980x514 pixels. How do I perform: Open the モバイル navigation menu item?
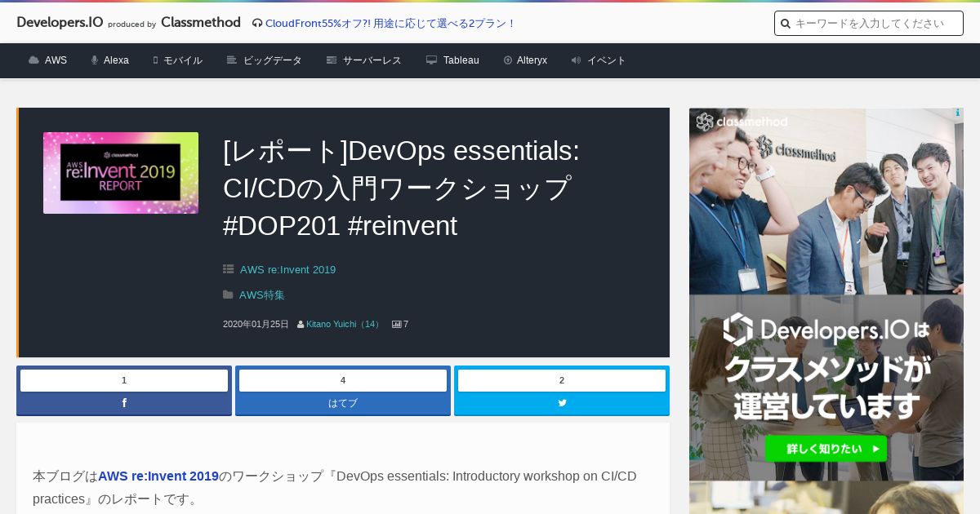tap(183, 60)
